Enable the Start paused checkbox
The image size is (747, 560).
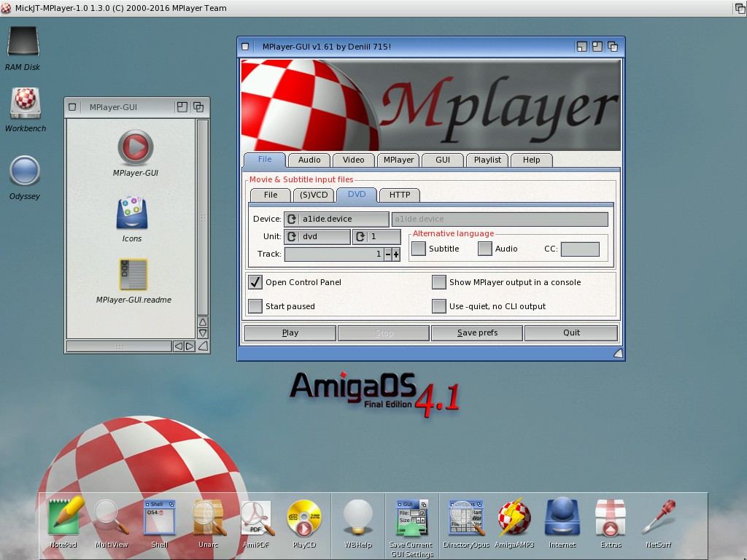click(255, 306)
